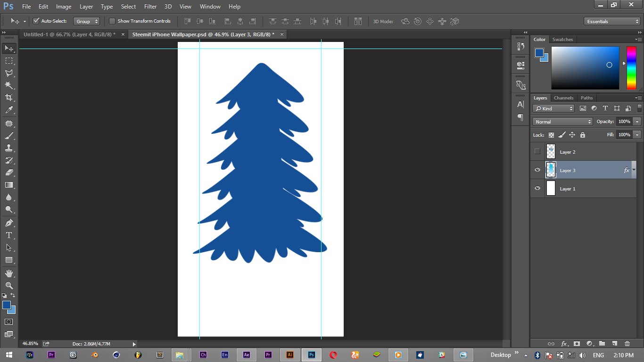
Task: Set the foreground color in toolbox
Action: 7,305
